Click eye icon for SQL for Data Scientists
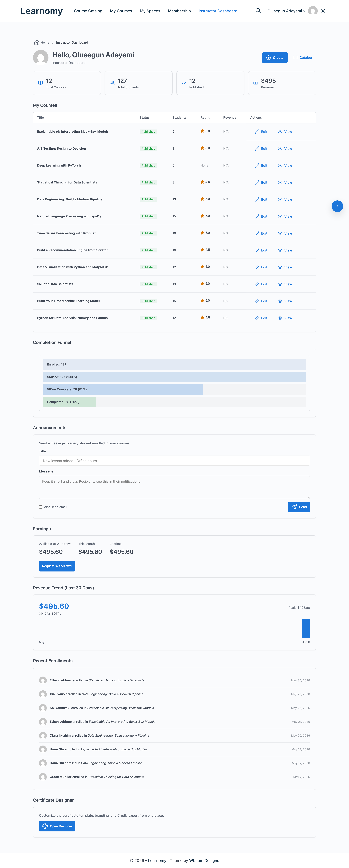 pos(280,284)
